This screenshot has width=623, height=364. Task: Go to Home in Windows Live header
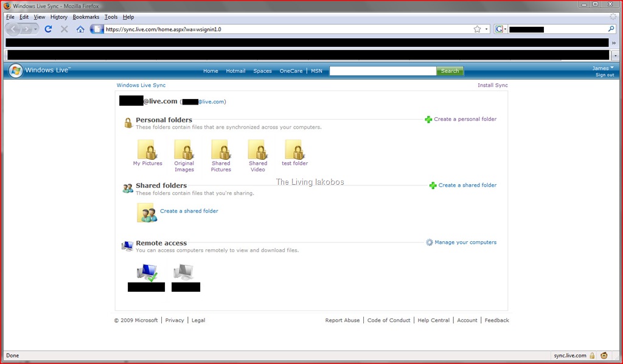point(211,71)
